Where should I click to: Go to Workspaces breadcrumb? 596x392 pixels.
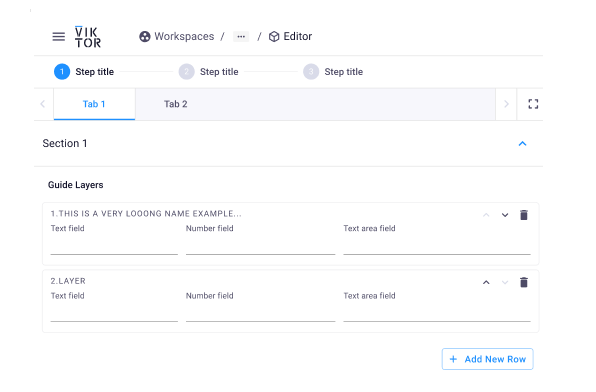coord(177,37)
